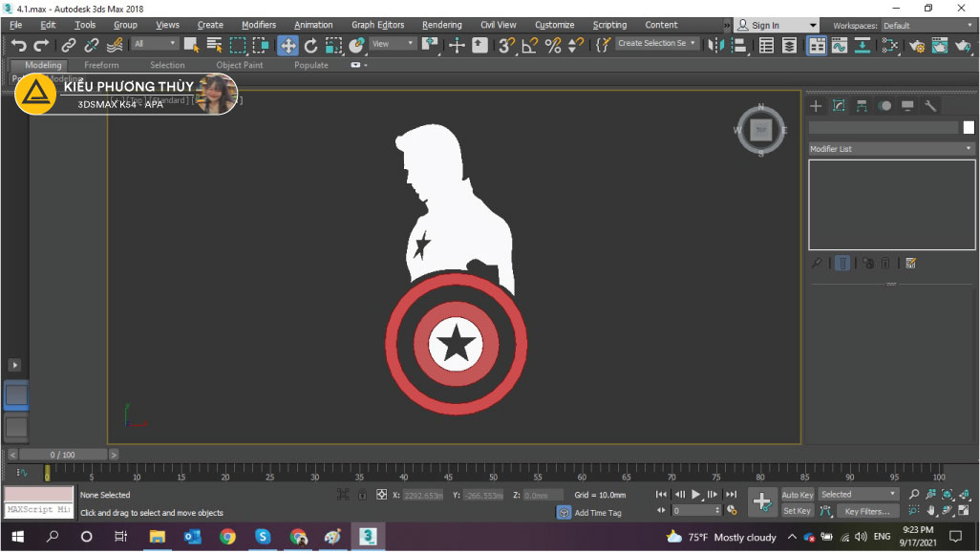This screenshot has width=980, height=553.
Task: Switch to the Freeform ribbon tab
Action: coord(101,65)
